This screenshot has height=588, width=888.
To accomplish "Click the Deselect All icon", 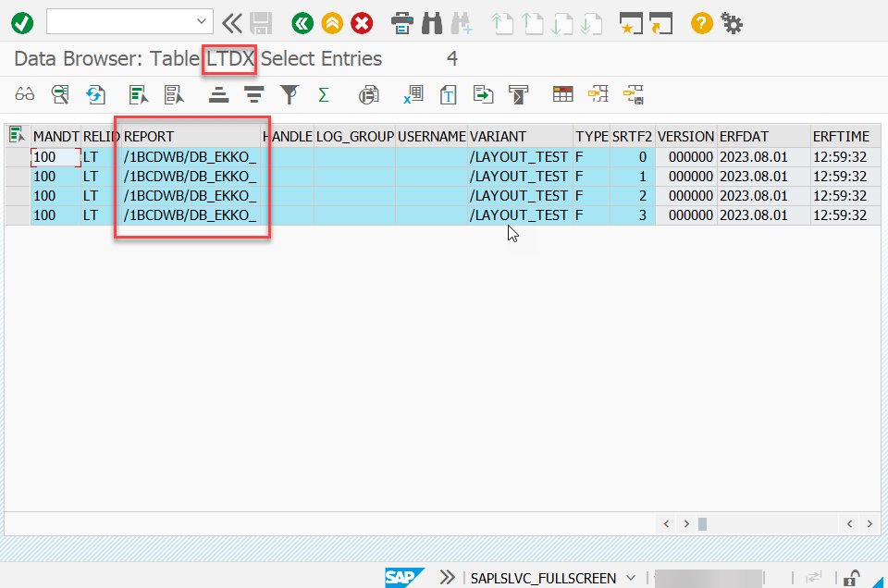I will tap(174, 94).
